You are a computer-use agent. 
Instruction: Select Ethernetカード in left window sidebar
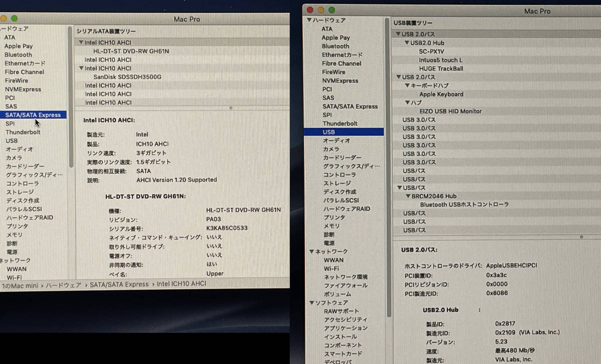click(x=25, y=64)
